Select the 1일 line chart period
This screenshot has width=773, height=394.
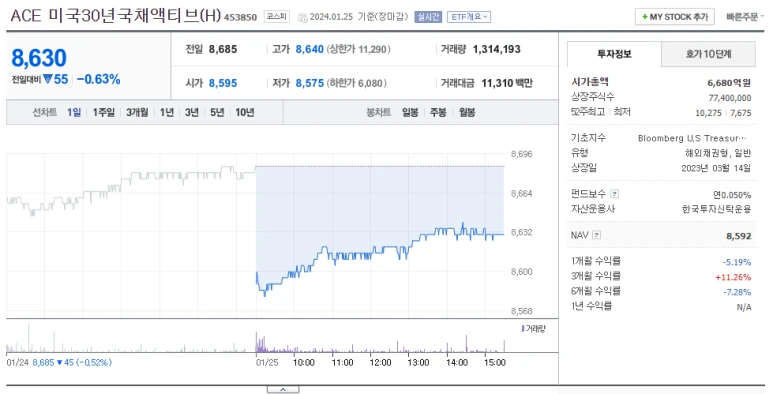point(74,112)
